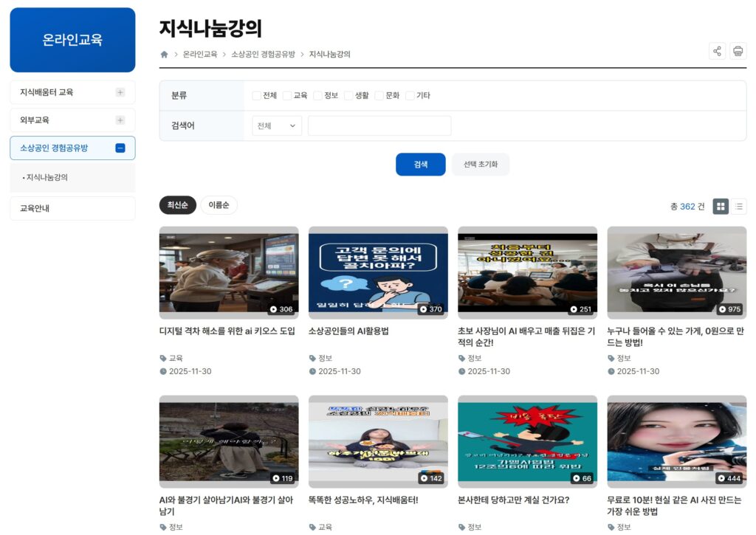The image size is (756, 535).
Task: Click 교육 tag under 디지털 격차 card
Action: click(176, 358)
